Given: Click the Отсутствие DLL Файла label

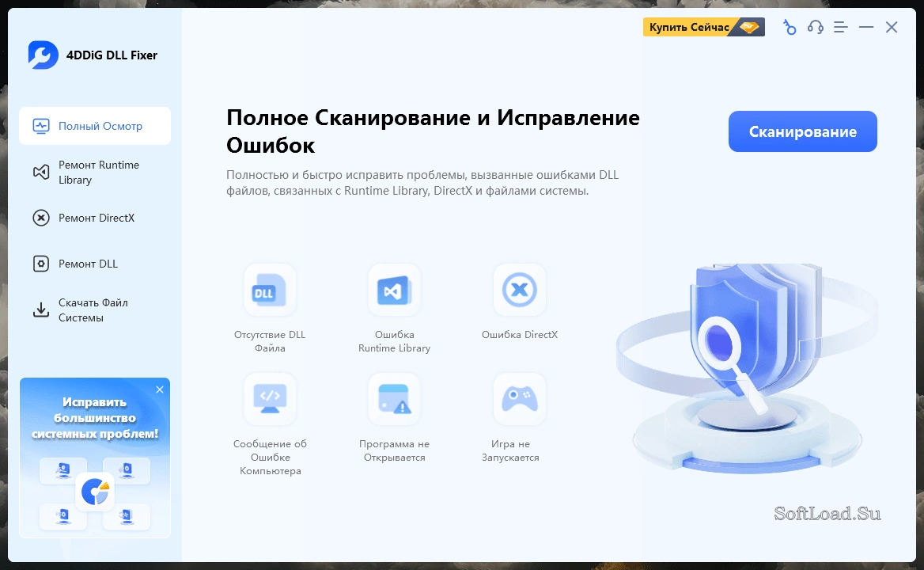Looking at the screenshot, I should pos(270,341).
